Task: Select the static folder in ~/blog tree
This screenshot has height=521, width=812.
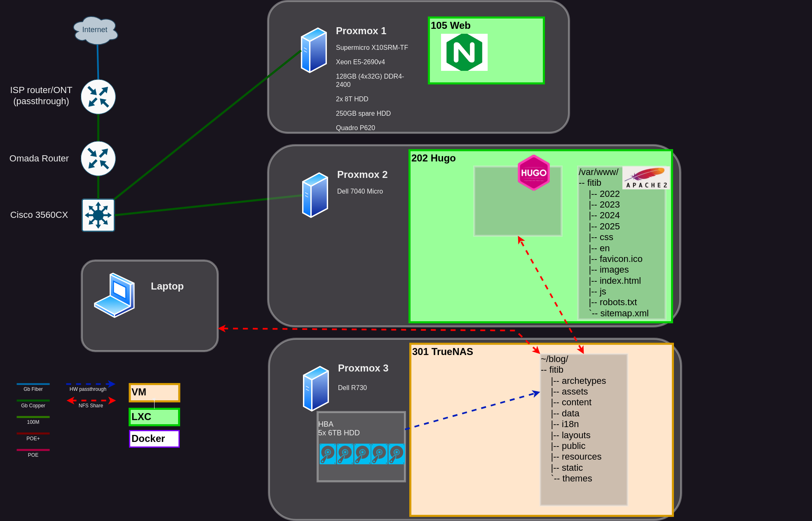Action: point(572,468)
